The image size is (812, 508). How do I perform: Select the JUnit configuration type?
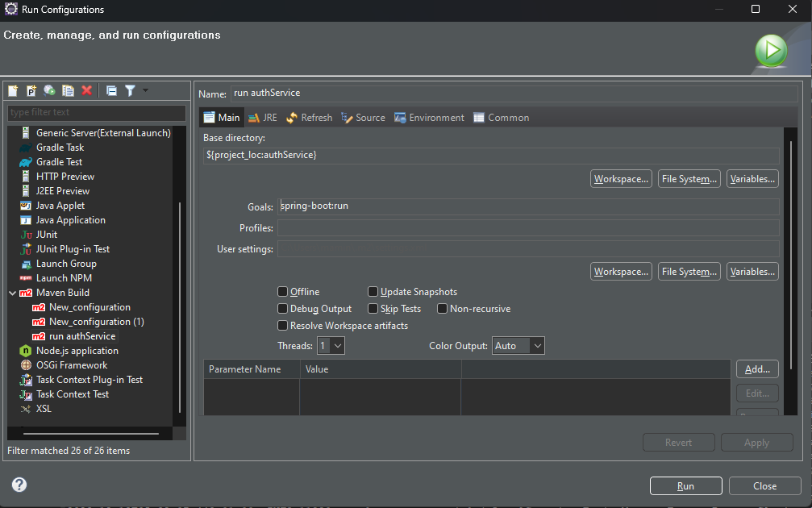(x=46, y=235)
